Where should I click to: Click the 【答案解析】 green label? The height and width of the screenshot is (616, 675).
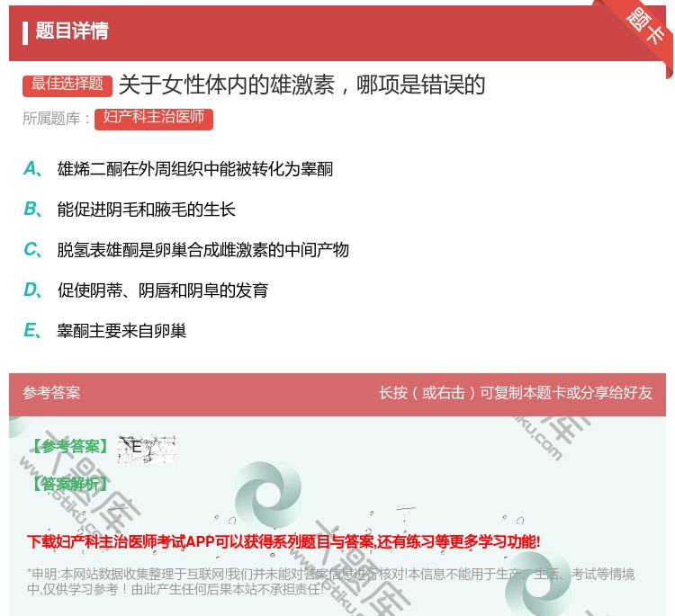click(x=70, y=484)
